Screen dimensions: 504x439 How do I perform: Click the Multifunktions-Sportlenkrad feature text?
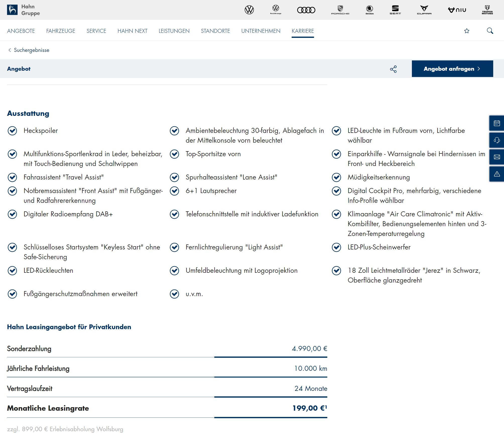[x=93, y=159]
